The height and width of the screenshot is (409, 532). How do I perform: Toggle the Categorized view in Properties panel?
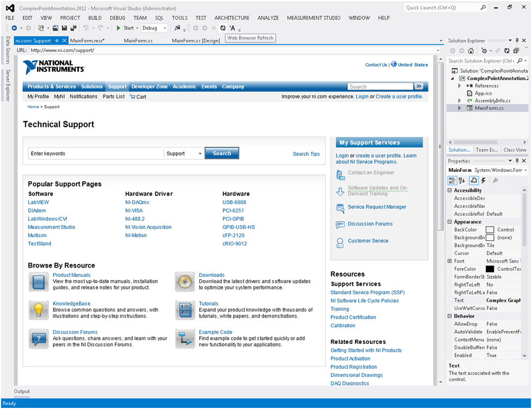[x=452, y=181]
